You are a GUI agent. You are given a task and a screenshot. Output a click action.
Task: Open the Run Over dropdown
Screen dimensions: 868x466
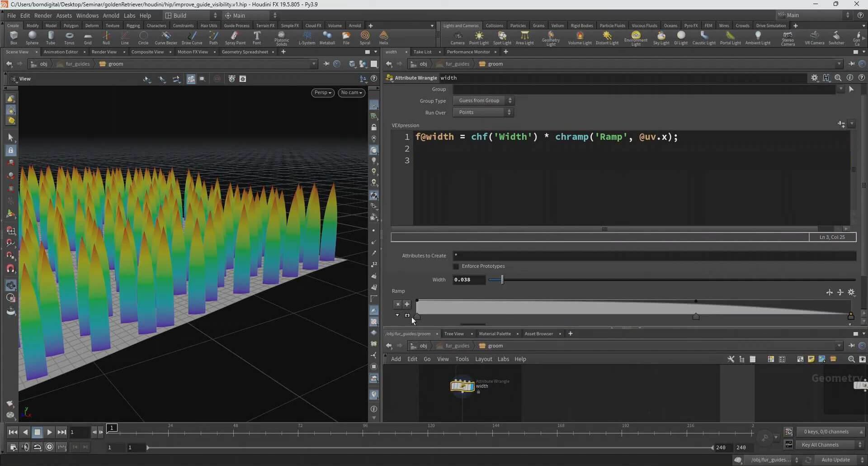pos(483,113)
